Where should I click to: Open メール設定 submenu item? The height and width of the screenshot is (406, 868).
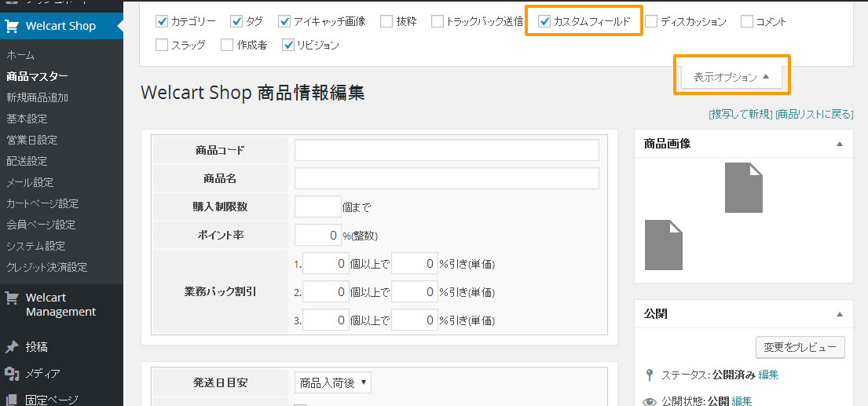point(30,182)
